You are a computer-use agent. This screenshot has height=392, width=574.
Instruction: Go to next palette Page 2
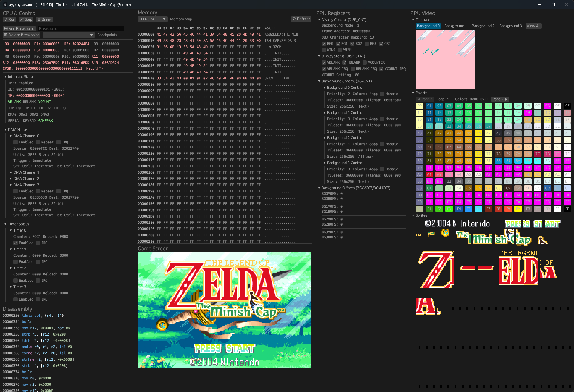(x=500, y=99)
